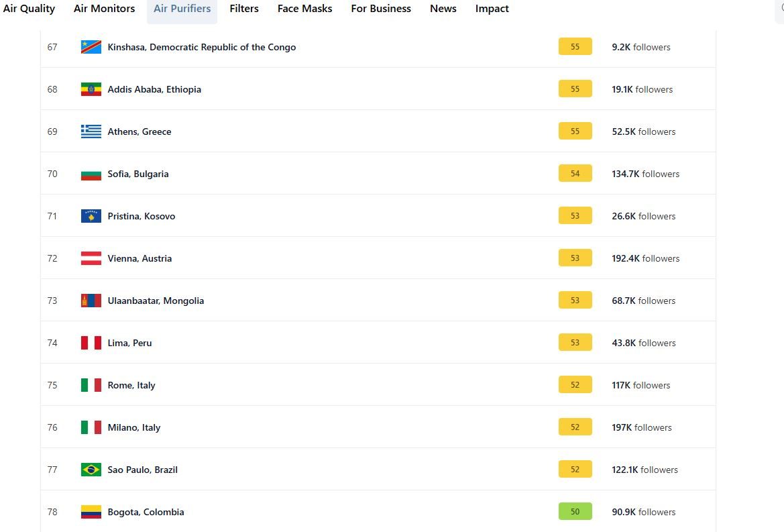This screenshot has height=532, width=784.
Task: Open Vienna, Austria city page
Action: click(139, 258)
